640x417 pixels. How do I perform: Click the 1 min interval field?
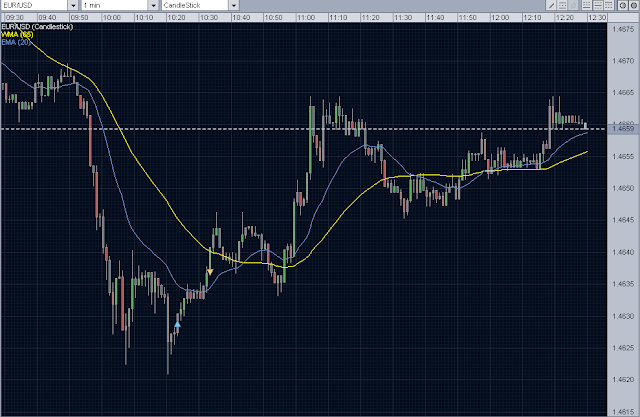point(115,5)
